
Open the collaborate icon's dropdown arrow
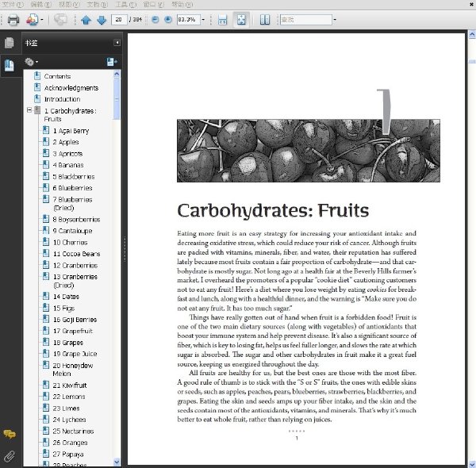42,20
